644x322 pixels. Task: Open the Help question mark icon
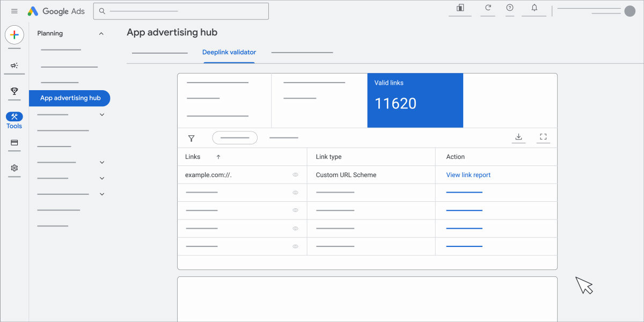[509, 9]
